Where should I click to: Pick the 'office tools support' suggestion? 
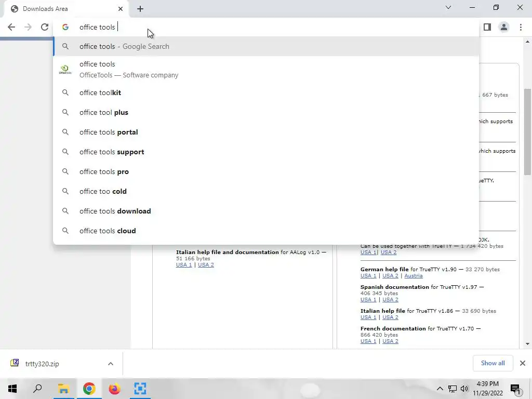(x=266, y=152)
